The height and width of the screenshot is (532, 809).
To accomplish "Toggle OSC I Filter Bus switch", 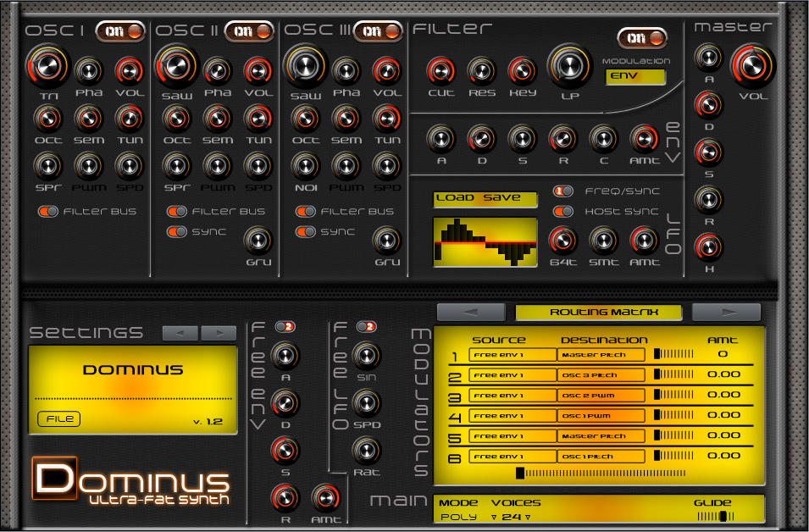I will (48, 212).
